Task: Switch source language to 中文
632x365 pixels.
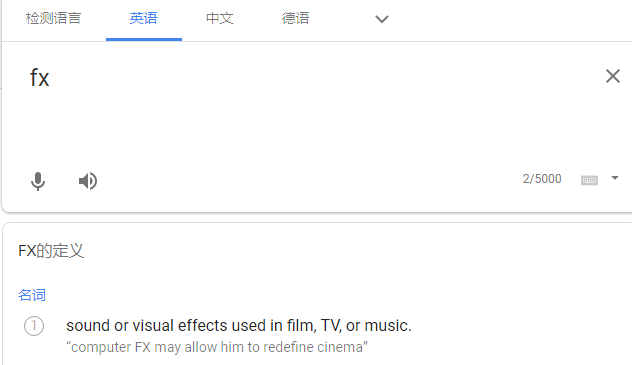Action: point(220,18)
